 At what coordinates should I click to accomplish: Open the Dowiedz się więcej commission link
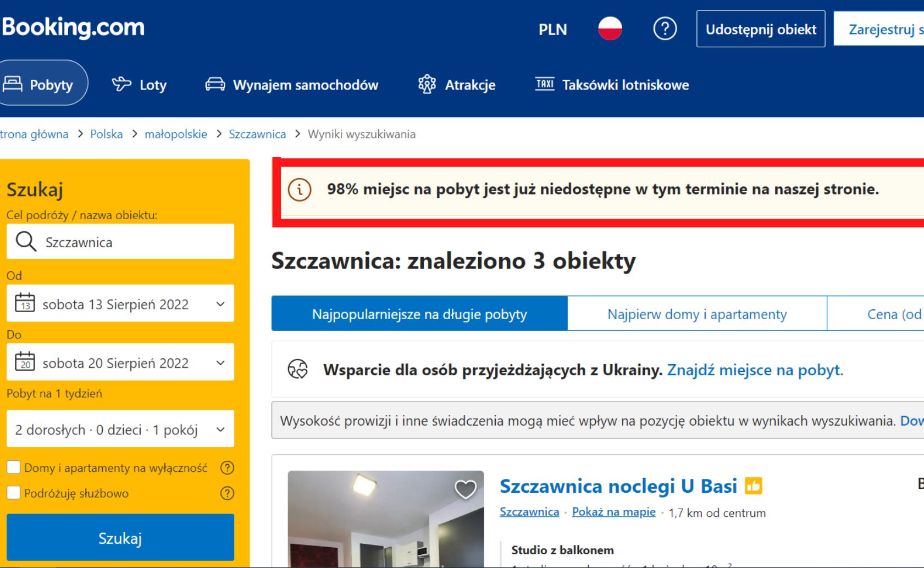912,421
